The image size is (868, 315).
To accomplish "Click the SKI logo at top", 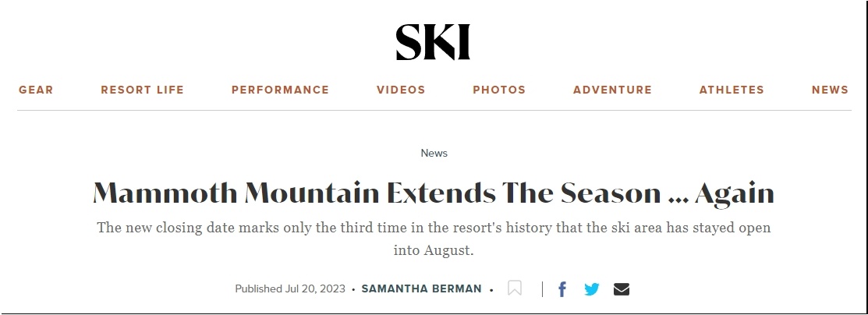I will tap(433, 41).
